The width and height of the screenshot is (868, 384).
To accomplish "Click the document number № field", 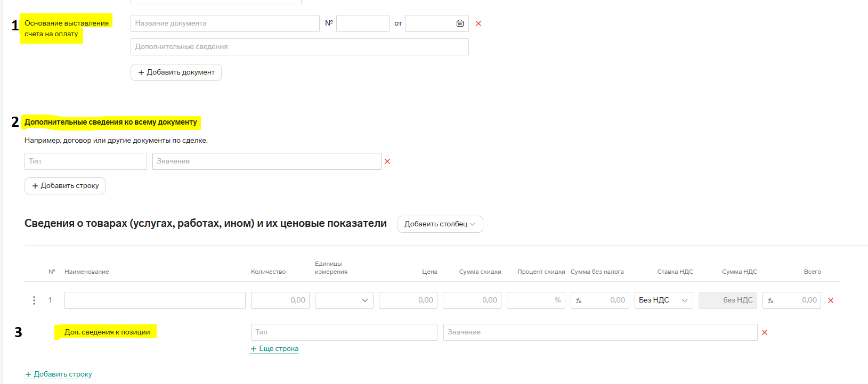I will point(362,23).
